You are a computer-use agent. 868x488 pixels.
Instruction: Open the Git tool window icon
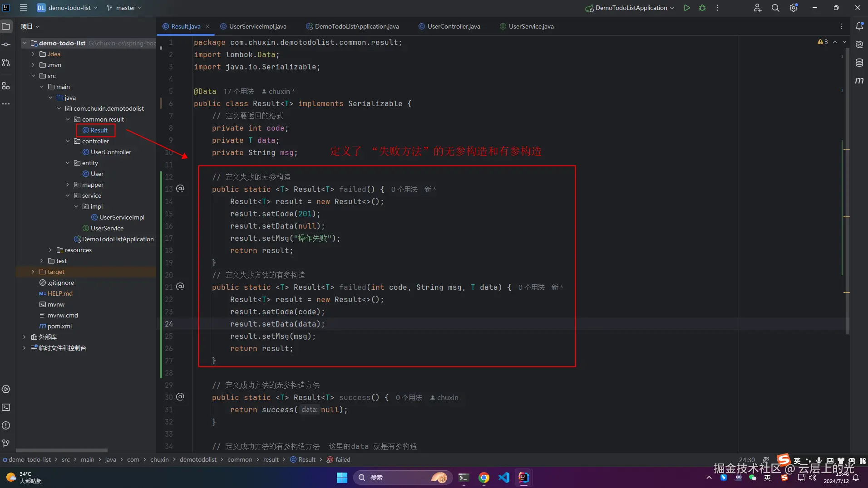(x=6, y=443)
